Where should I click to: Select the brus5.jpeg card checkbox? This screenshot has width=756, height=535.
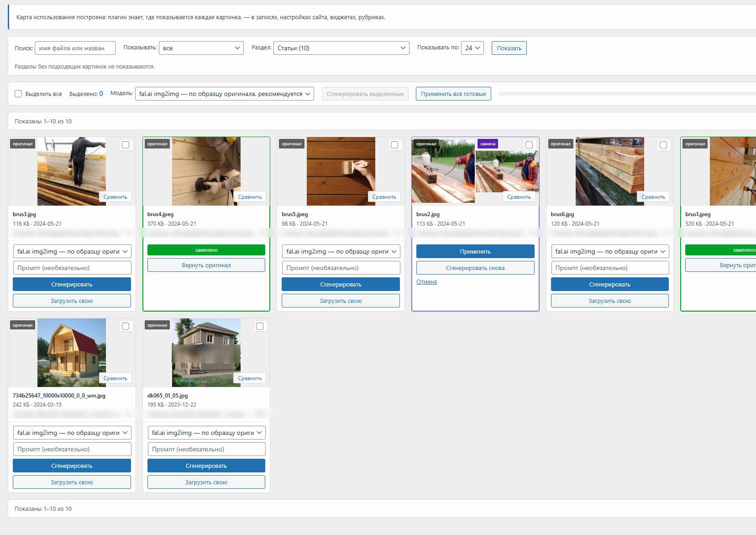394,145
